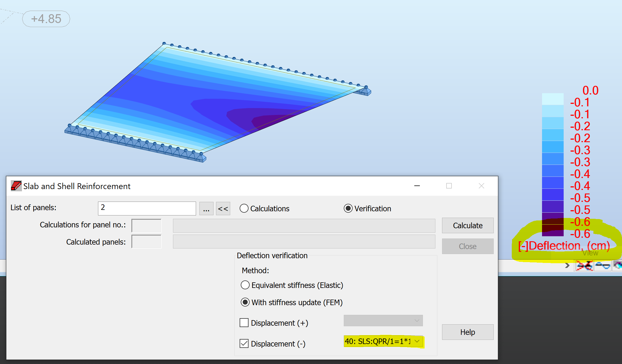The height and width of the screenshot is (364, 622).
Task: Click the partially visible rightmost toolbar icon
Action: click(618, 266)
